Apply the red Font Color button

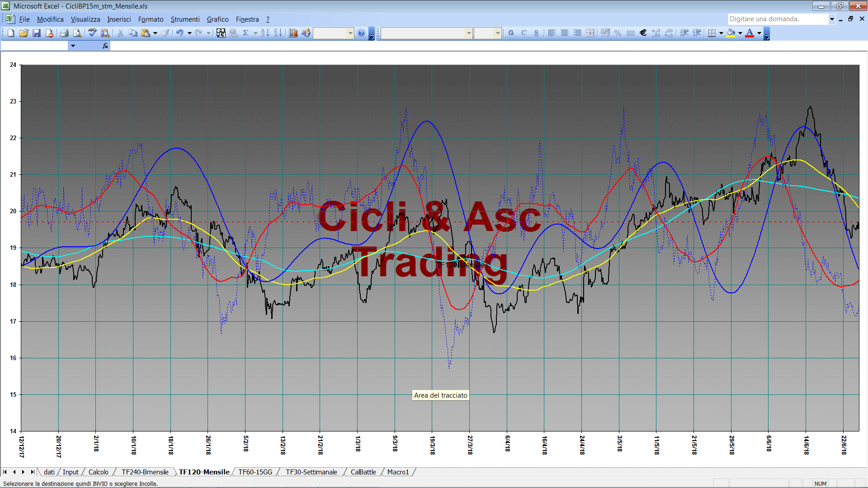pyautogui.click(x=750, y=33)
